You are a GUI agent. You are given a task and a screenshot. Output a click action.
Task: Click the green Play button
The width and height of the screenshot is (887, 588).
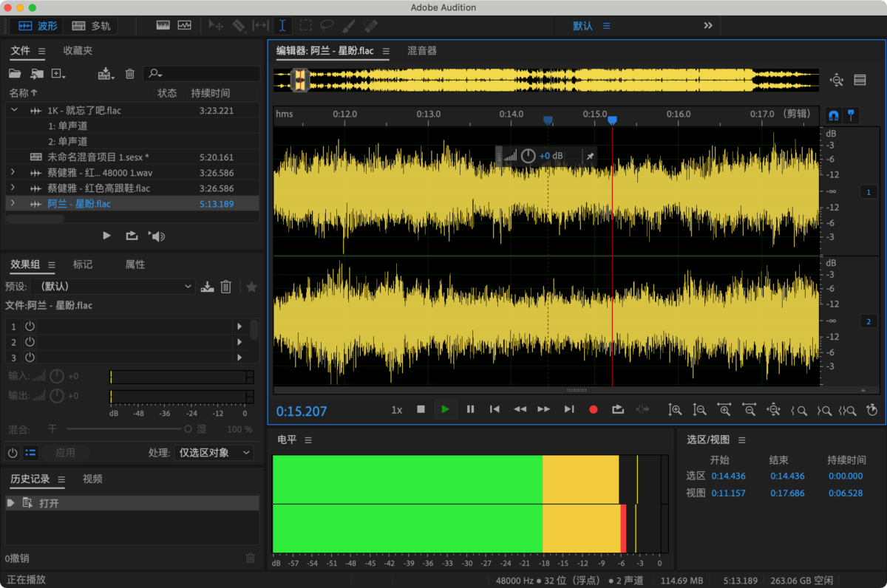point(445,409)
